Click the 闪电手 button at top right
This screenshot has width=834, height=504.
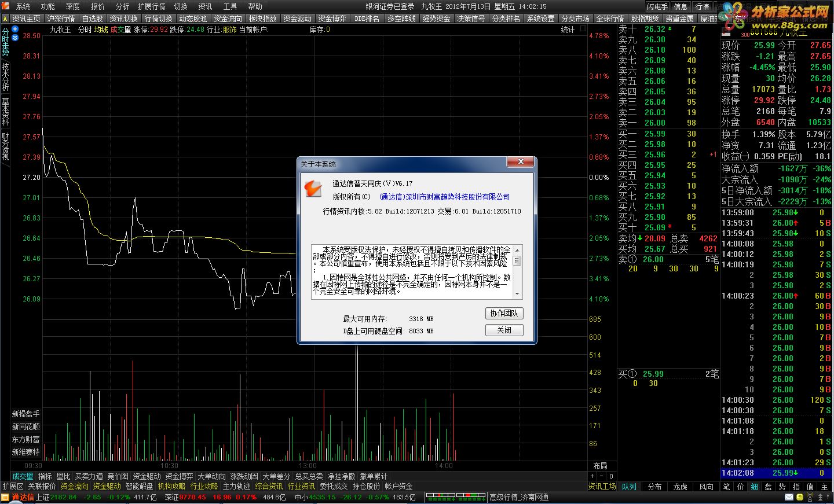pos(657,6)
